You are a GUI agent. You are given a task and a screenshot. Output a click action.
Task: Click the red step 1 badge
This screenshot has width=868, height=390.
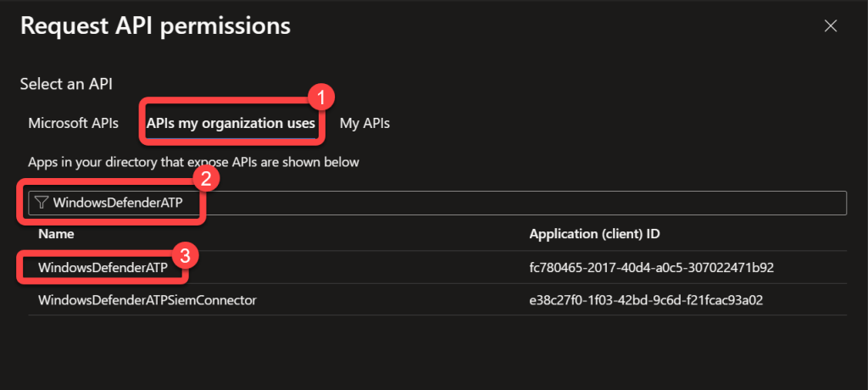[x=320, y=97]
